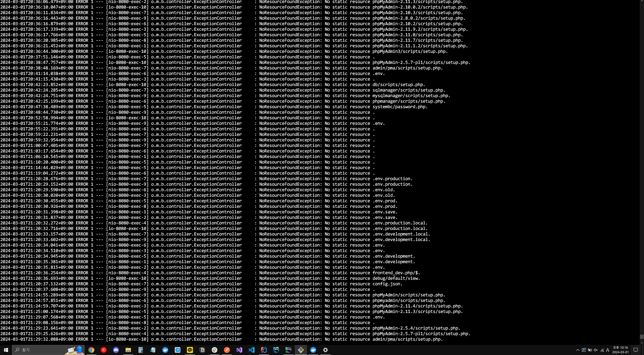
Task: Expand the hidden system tray icons chevron
Action: [x=578, y=350]
